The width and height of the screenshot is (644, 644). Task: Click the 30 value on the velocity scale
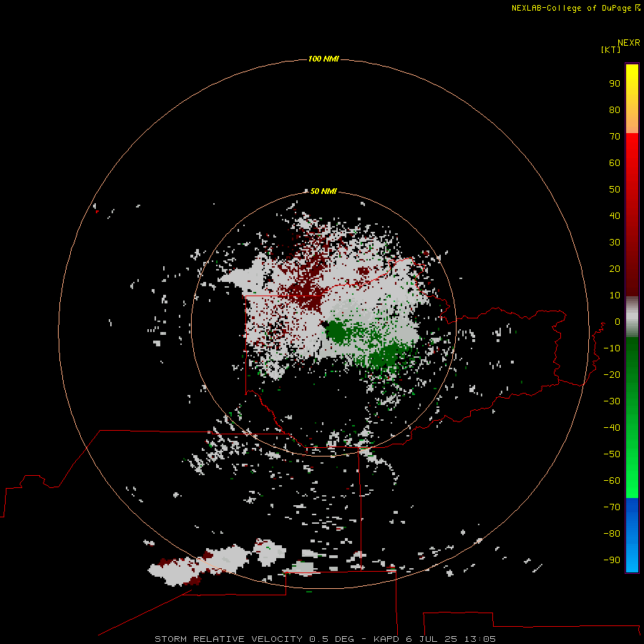pyautogui.click(x=615, y=243)
